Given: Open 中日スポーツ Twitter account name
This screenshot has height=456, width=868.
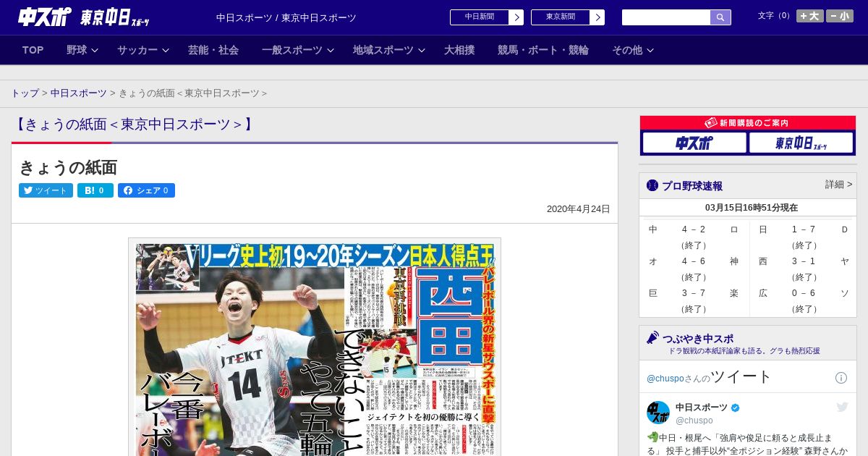Looking at the screenshot, I should 702,408.
